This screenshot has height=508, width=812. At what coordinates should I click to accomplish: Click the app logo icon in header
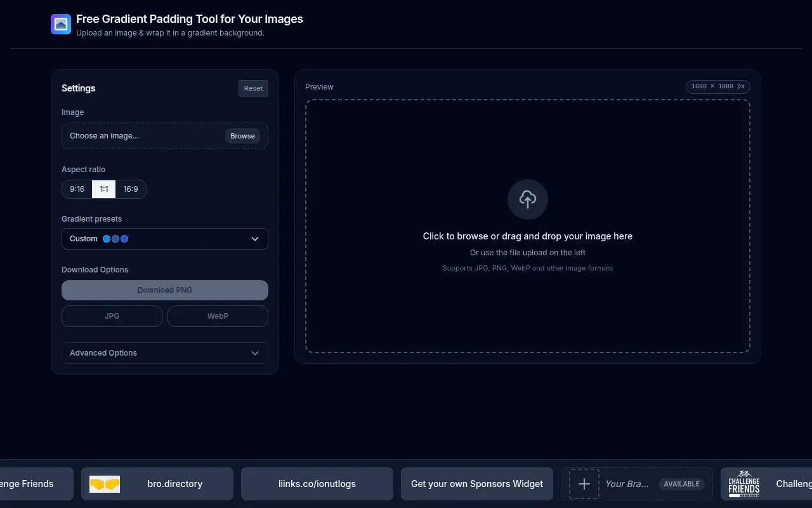[x=61, y=24]
